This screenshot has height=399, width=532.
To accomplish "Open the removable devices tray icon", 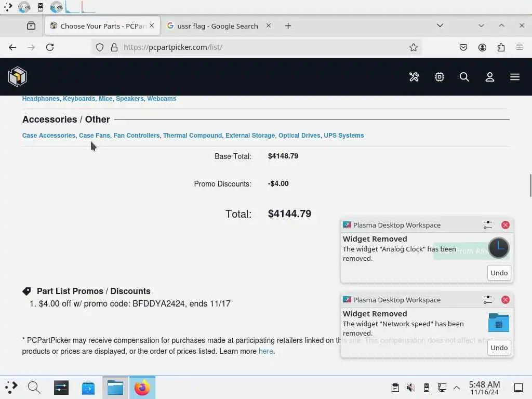I will click(426, 388).
